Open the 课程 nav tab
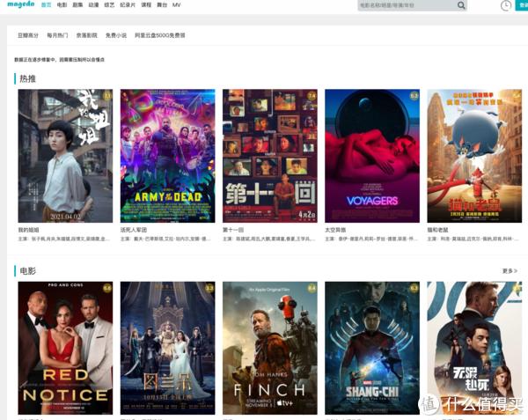The image size is (528, 420). click(146, 5)
